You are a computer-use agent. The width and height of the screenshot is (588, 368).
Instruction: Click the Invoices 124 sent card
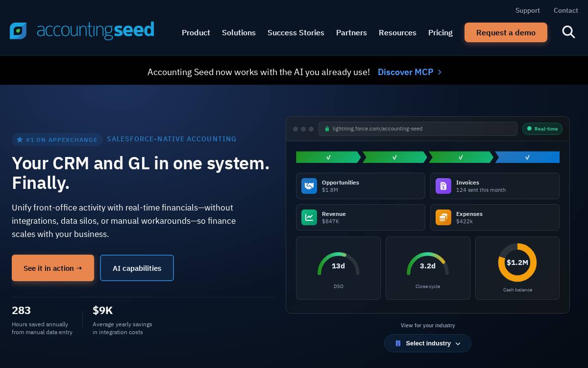(x=495, y=186)
